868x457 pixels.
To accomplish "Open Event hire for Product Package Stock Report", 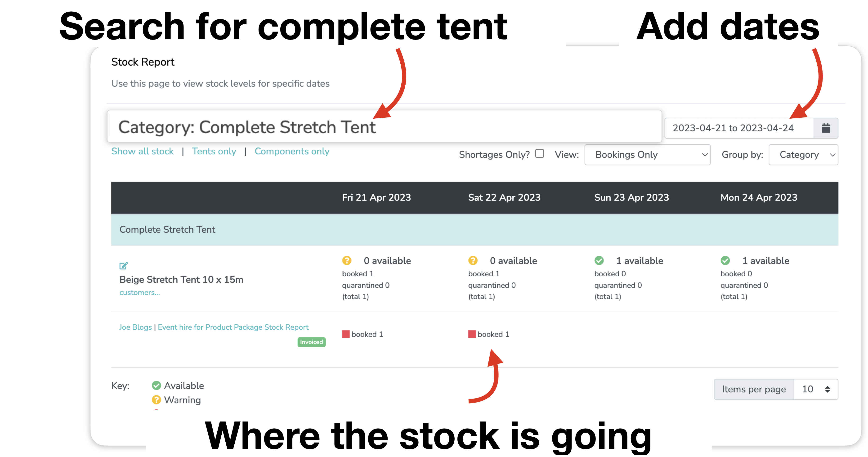I will [x=233, y=327].
